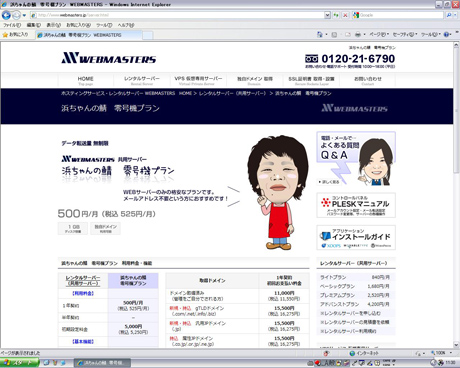Click the レンタルサーバー navigation link

pyautogui.click(x=142, y=80)
